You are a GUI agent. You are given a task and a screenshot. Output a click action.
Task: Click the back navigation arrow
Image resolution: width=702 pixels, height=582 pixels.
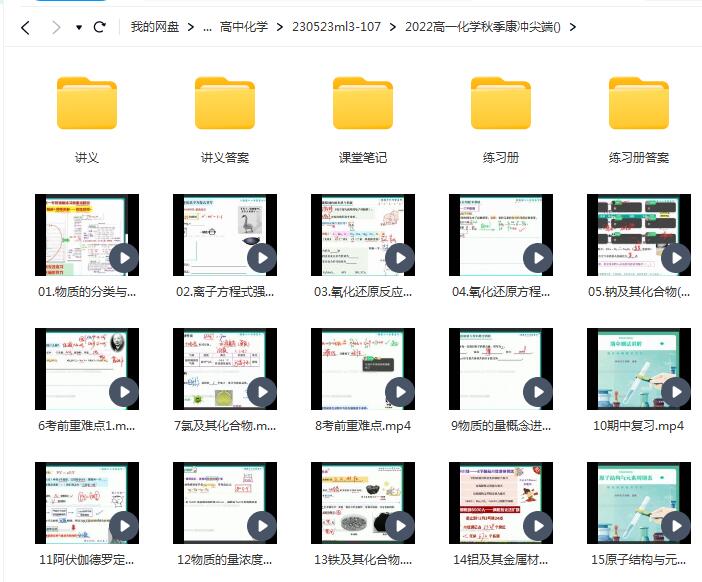click(25, 27)
